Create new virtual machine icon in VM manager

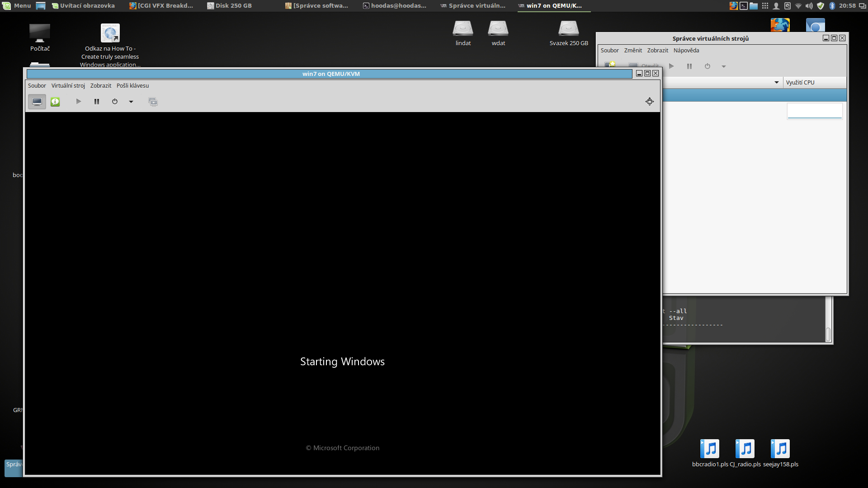pyautogui.click(x=610, y=65)
